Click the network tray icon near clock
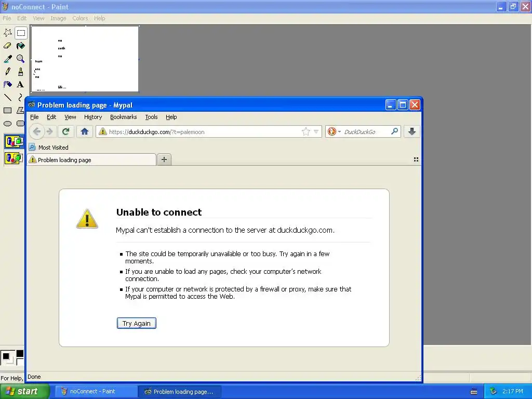The width and height of the screenshot is (532, 399). coord(493,392)
